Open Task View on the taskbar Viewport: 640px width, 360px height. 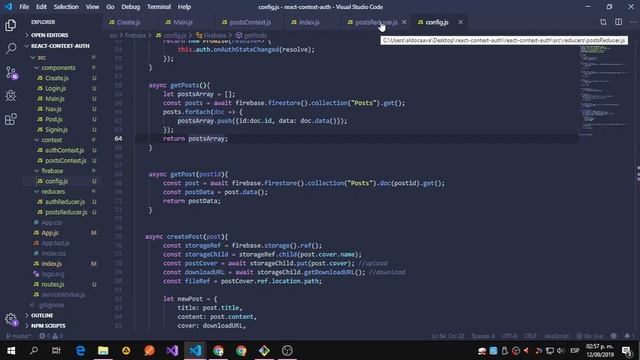coord(56,351)
